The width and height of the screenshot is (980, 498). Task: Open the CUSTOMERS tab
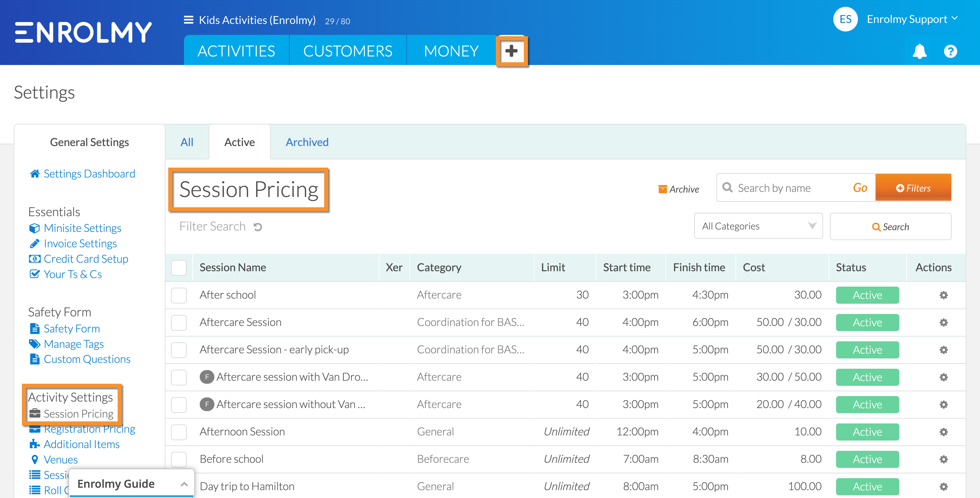(x=348, y=51)
